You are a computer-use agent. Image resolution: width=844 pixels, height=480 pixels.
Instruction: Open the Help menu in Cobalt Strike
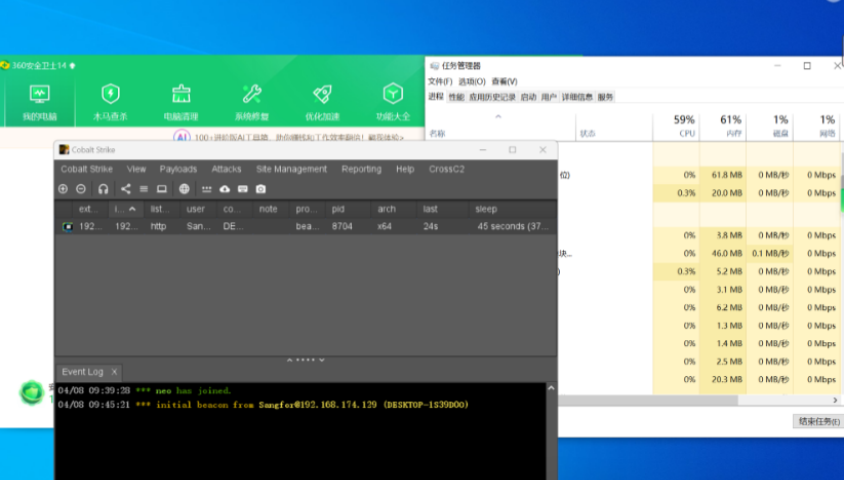point(405,169)
